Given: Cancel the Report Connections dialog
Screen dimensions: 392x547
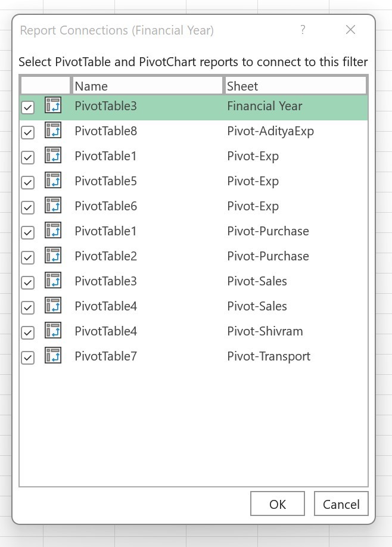Looking at the screenshot, I should [341, 504].
